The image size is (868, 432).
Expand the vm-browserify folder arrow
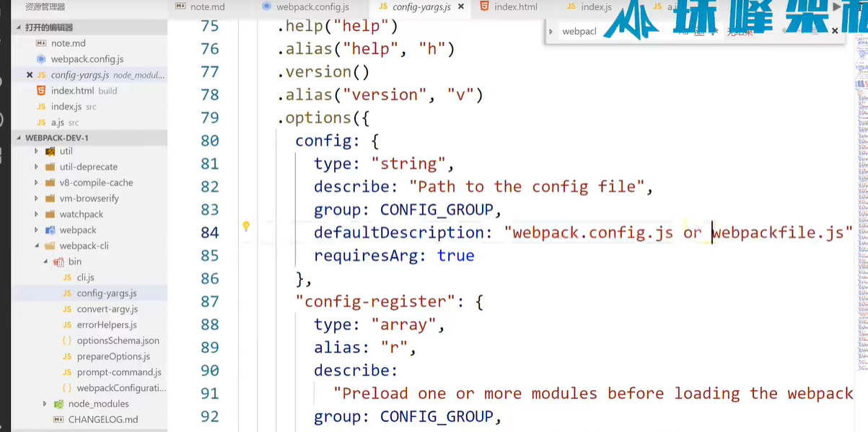click(37, 198)
